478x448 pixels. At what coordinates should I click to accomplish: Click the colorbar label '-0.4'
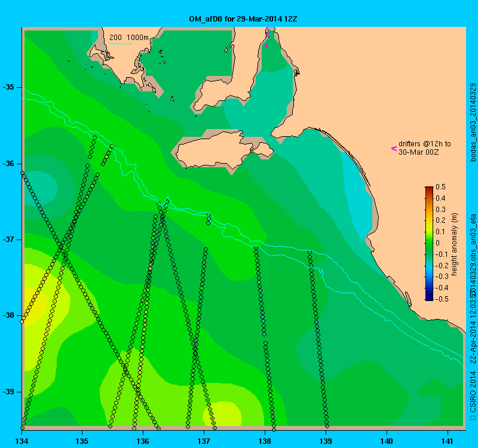(x=441, y=288)
